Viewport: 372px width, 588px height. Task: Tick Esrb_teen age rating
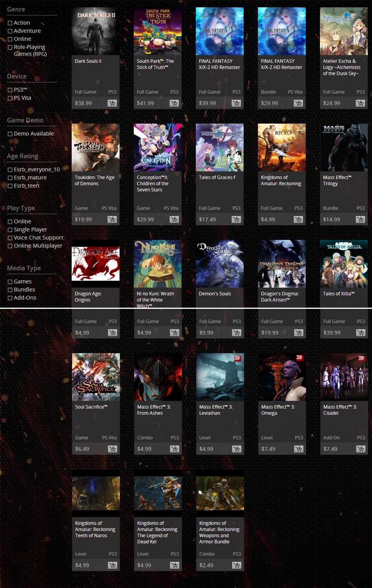pos(10,186)
